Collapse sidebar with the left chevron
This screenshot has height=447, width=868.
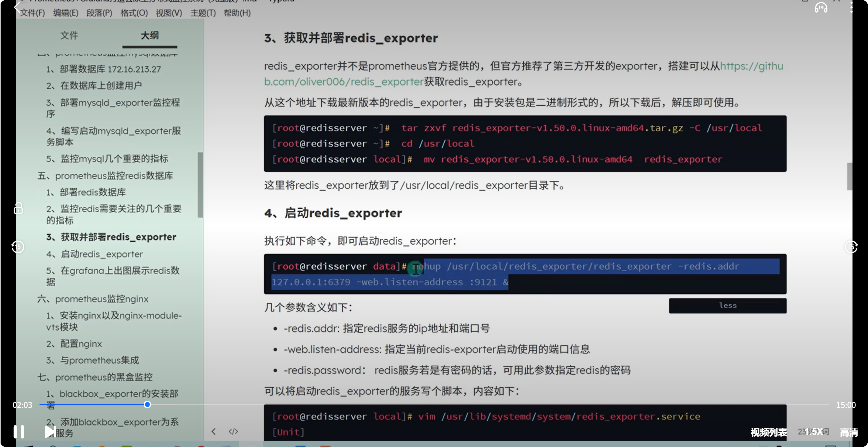(214, 432)
